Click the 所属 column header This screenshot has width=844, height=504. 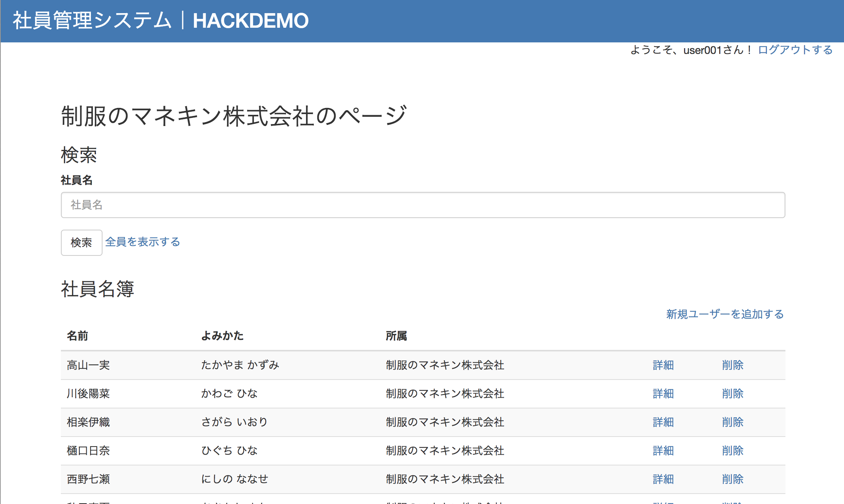397,336
